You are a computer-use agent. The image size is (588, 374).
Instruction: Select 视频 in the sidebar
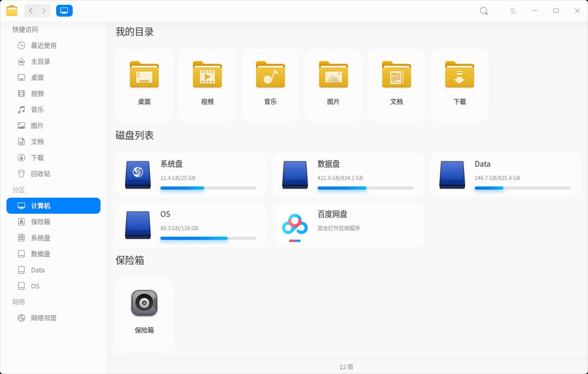pyautogui.click(x=53, y=93)
